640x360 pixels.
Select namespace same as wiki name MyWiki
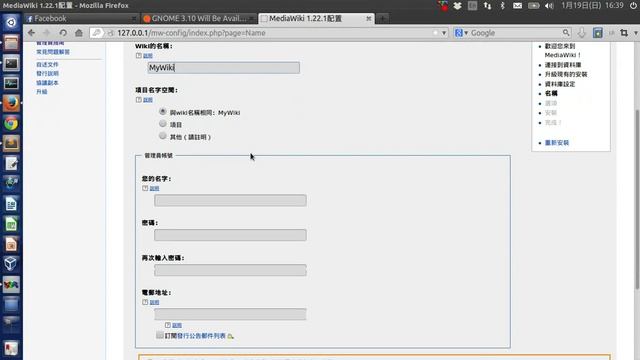pos(162,111)
